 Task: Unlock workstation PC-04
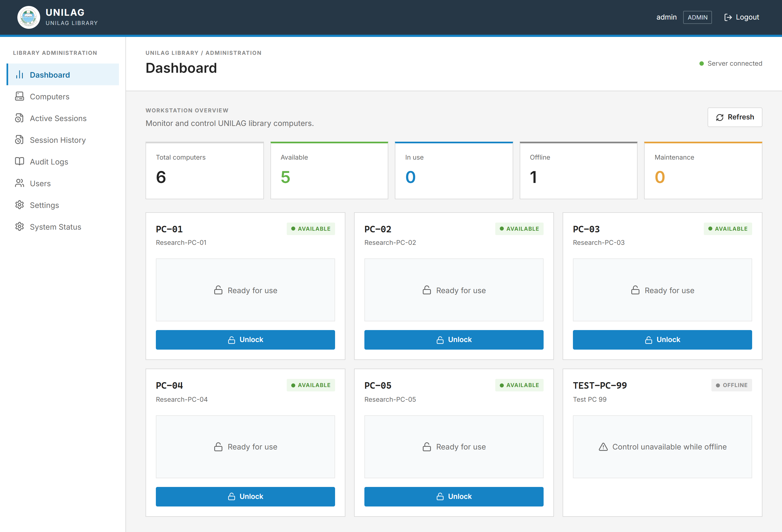(x=245, y=496)
